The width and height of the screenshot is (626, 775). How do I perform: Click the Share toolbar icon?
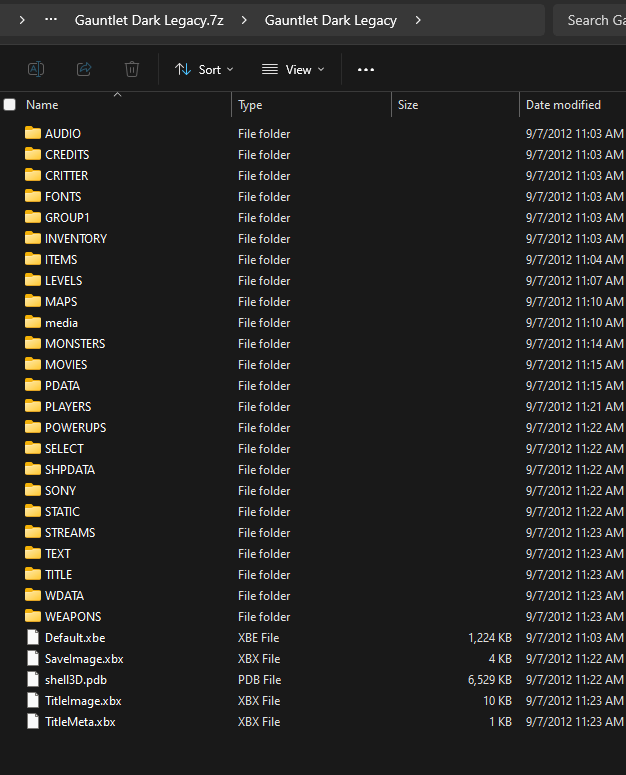(x=84, y=69)
